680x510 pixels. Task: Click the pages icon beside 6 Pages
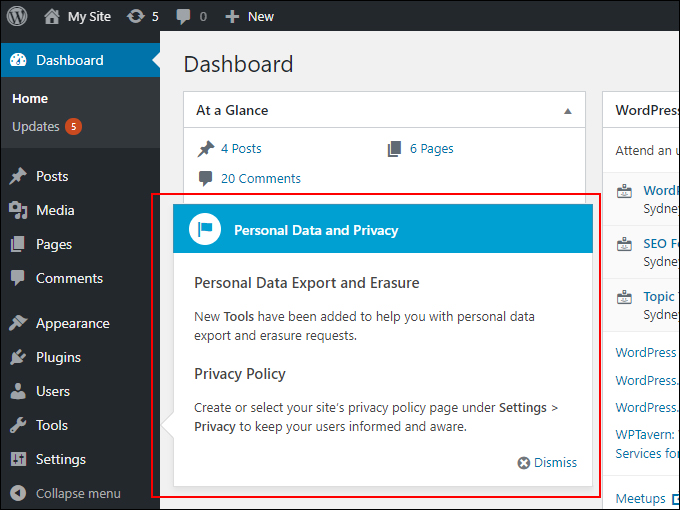(x=394, y=149)
